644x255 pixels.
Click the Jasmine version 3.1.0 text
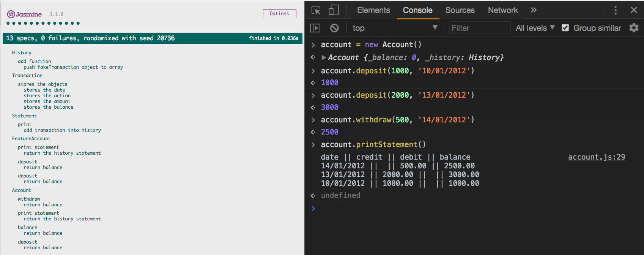click(56, 14)
